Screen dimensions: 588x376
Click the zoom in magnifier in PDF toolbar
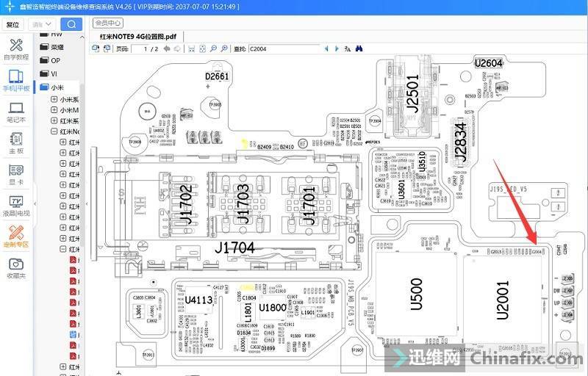click(214, 49)
